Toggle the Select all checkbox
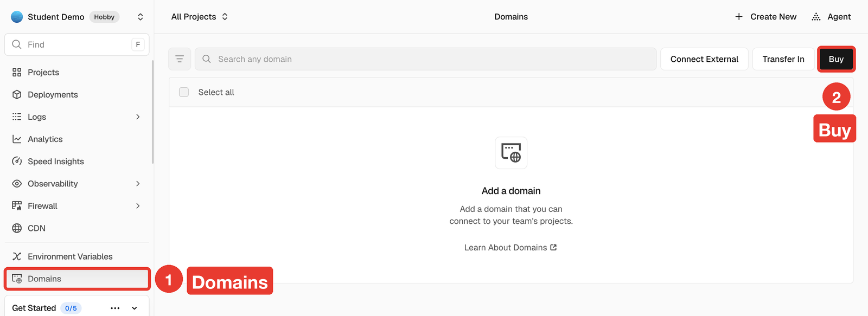Screen dimensions: 868x316 [184, 92]
